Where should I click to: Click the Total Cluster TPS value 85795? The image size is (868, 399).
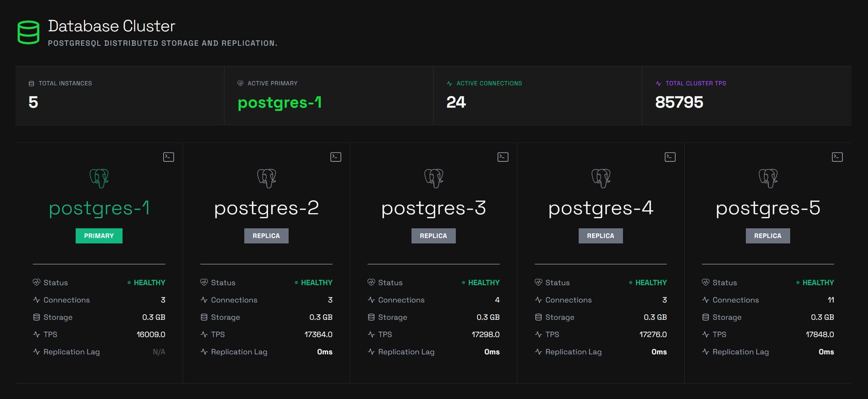point(679,102)
